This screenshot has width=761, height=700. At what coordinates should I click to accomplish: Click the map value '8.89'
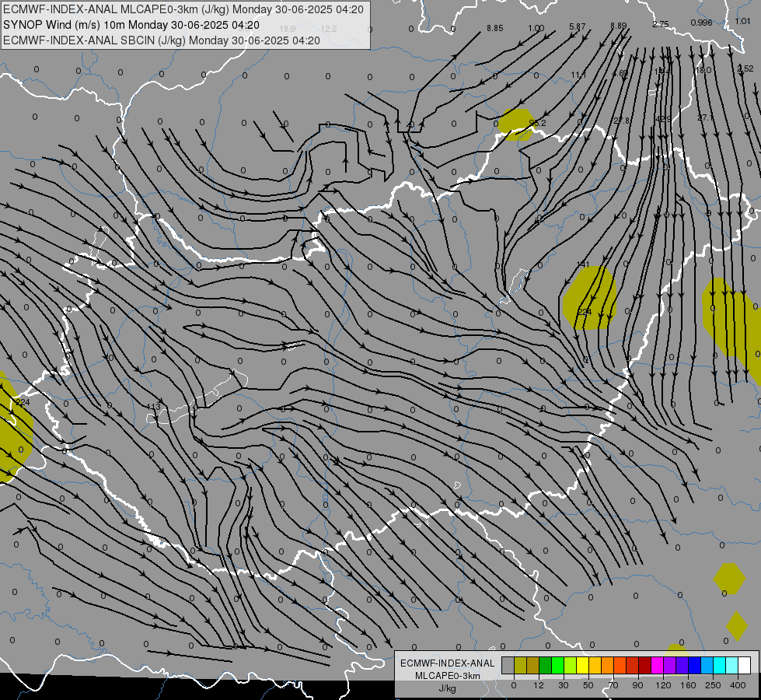point(619,26)
